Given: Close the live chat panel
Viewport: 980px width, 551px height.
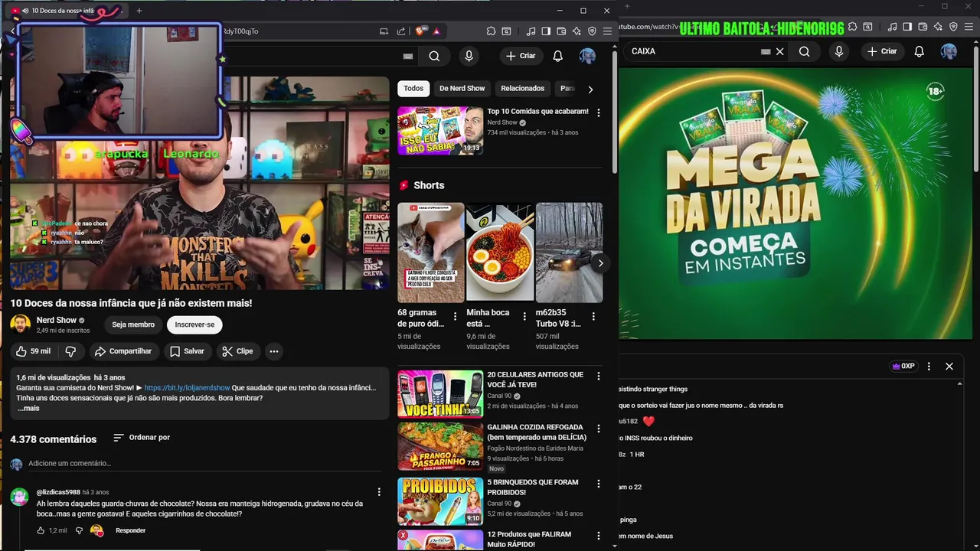Looking at the screenshot, I should coord(949,367).
